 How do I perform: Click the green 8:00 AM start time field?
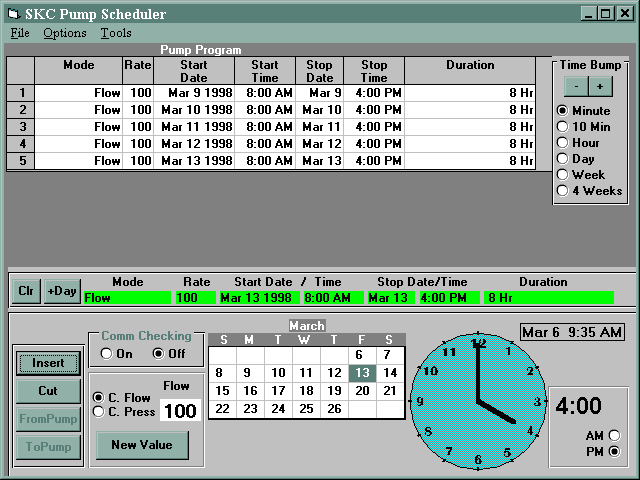click(x=333, y=298)
